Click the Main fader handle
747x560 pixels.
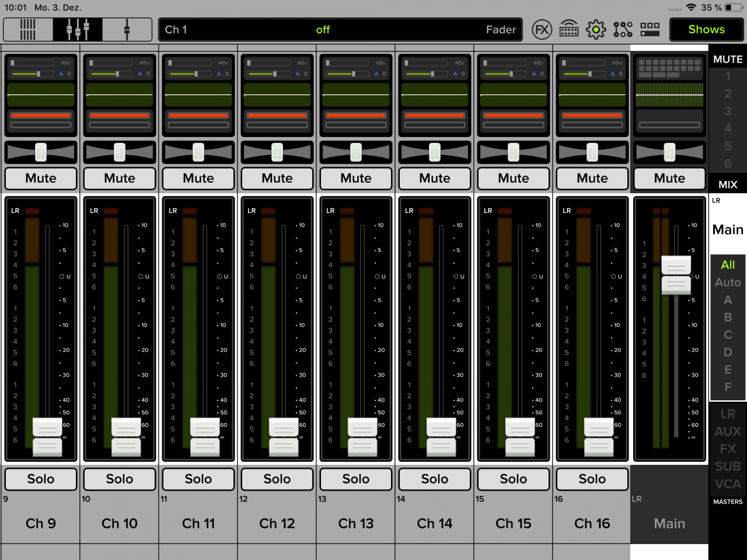click(676, 275)
